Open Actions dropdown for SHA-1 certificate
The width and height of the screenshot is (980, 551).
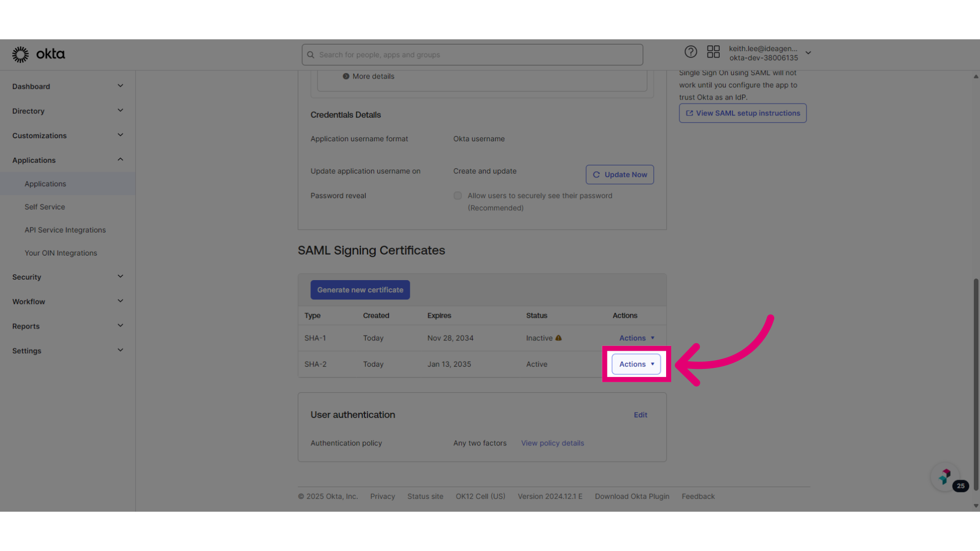(636, 338)
